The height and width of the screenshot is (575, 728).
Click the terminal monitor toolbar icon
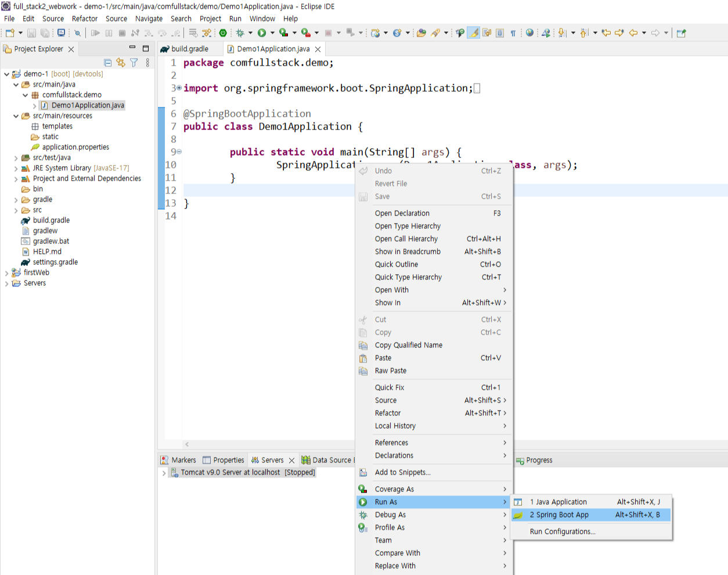(61, 33)
